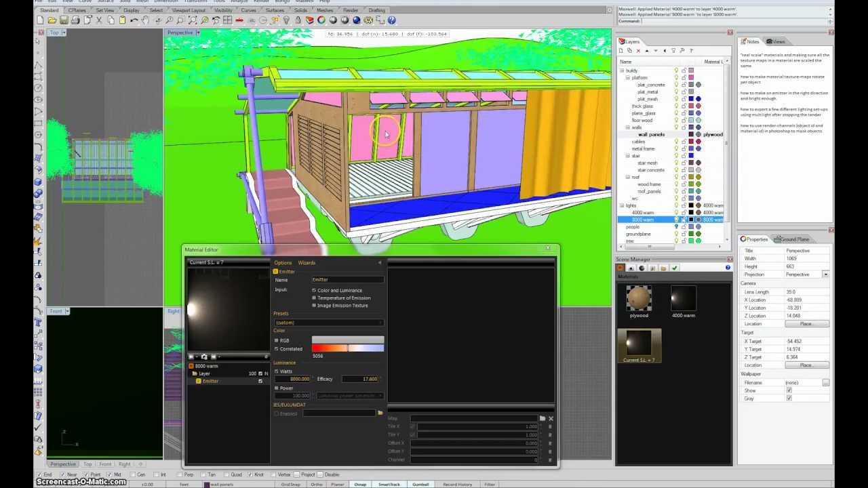Click the red Delete layer X icon
Screen dimensions: 868x488
coord(638,51)
